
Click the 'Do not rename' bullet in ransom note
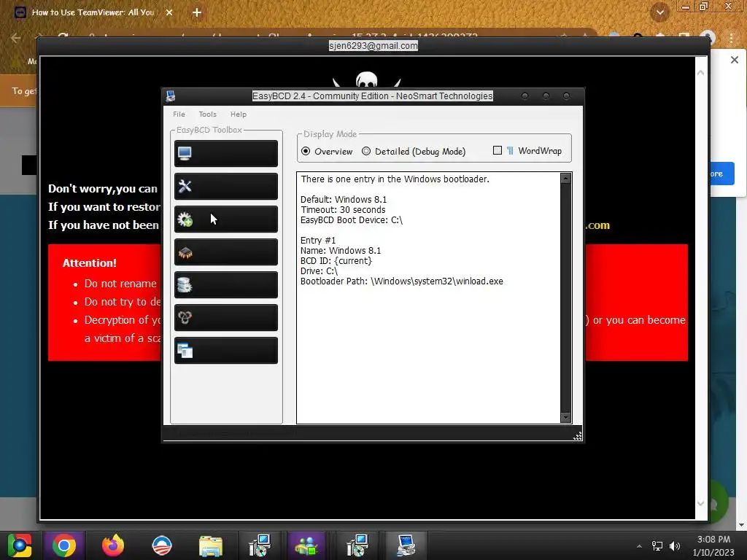coord(120,284)
